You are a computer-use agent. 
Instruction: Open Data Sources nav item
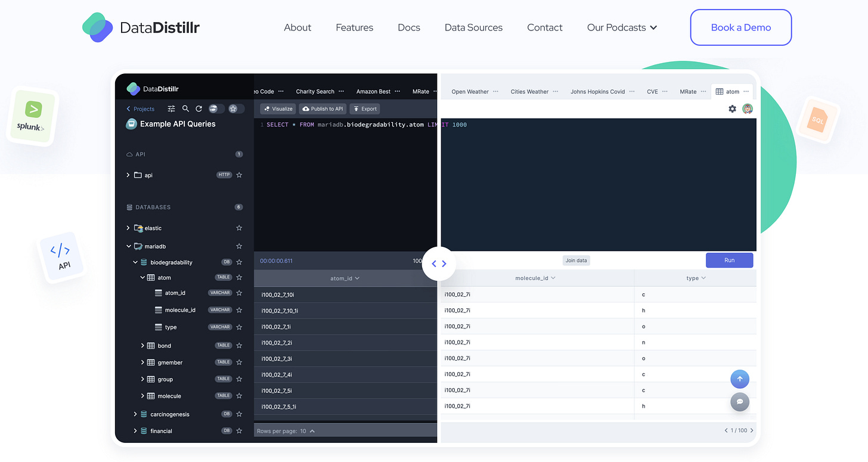tap(473, 27)
